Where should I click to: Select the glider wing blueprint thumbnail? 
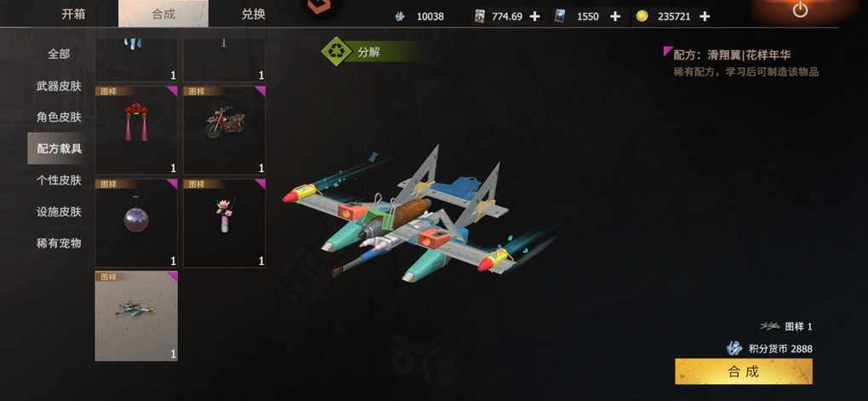click(136, 316)
